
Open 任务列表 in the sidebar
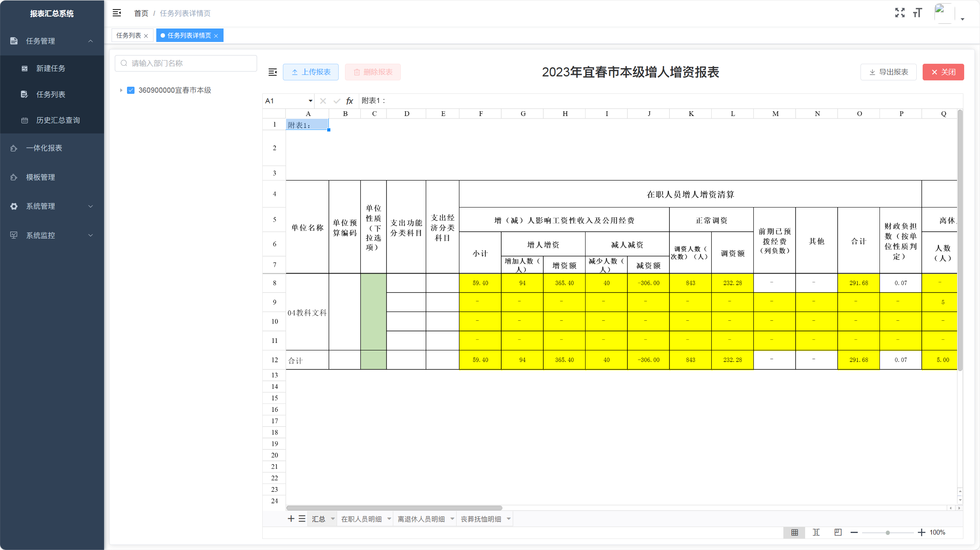click(52, 94)
